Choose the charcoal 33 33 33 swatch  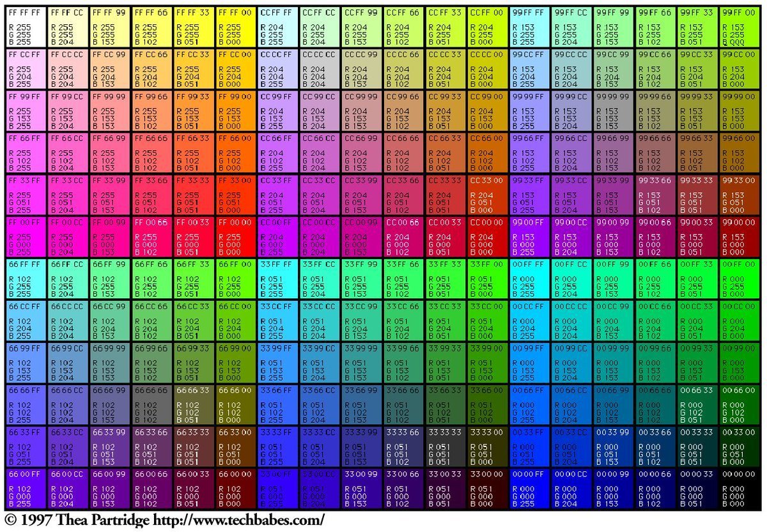pos(445,446)
